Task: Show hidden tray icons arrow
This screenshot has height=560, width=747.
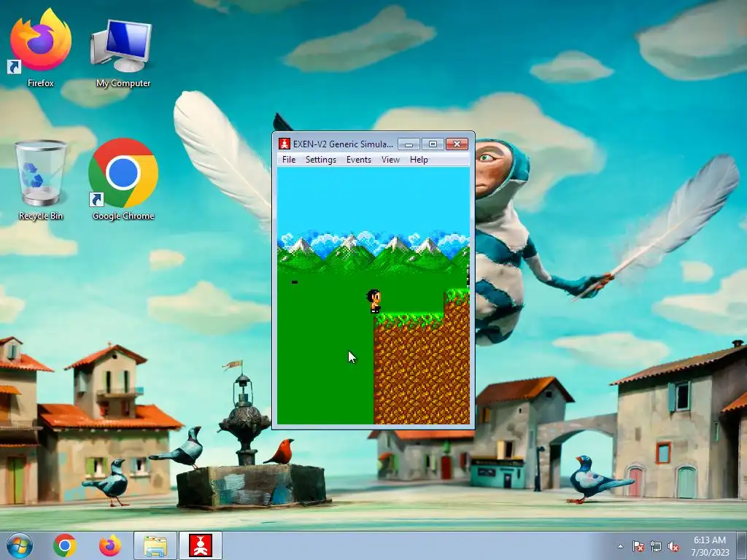Action: pyautogui.click(x=620, y=546)
